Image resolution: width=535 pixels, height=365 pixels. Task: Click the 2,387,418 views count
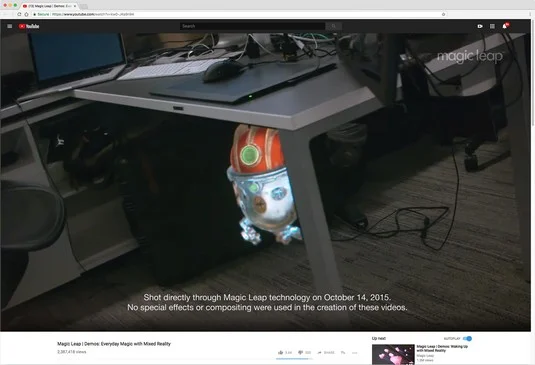(72, 352)
